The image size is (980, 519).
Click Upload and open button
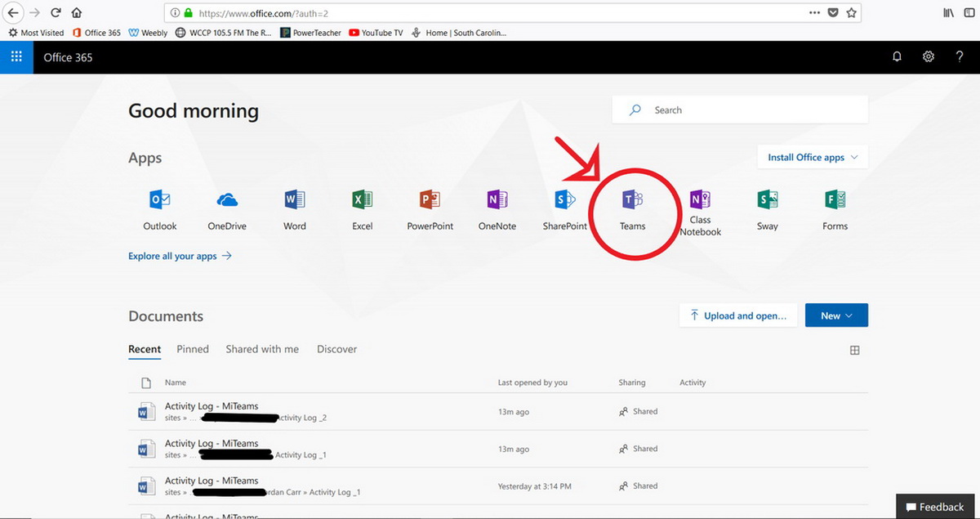(x=738, y=315)
